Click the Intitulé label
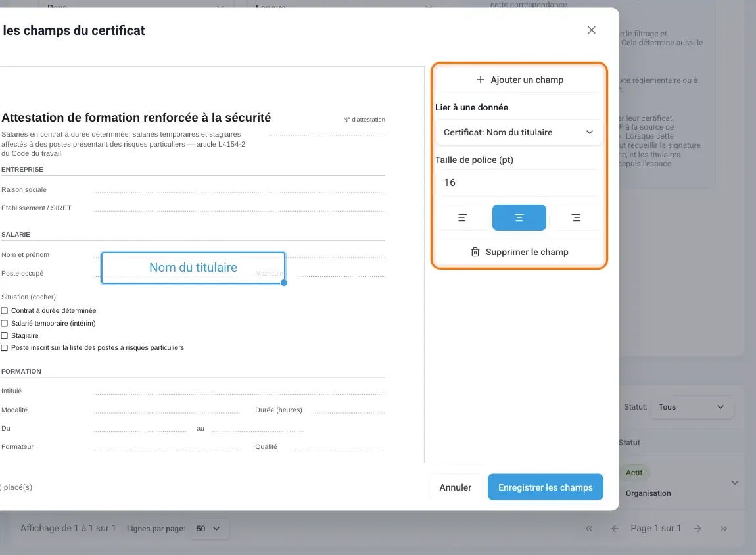Viewport: 756px width, 555px height. point(12,391)
